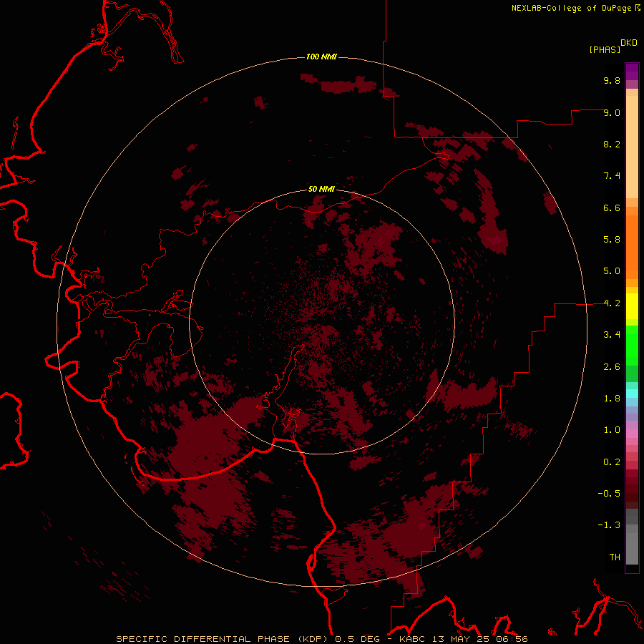Pick the bright yellow swatch on the color bar

[632, 306]
